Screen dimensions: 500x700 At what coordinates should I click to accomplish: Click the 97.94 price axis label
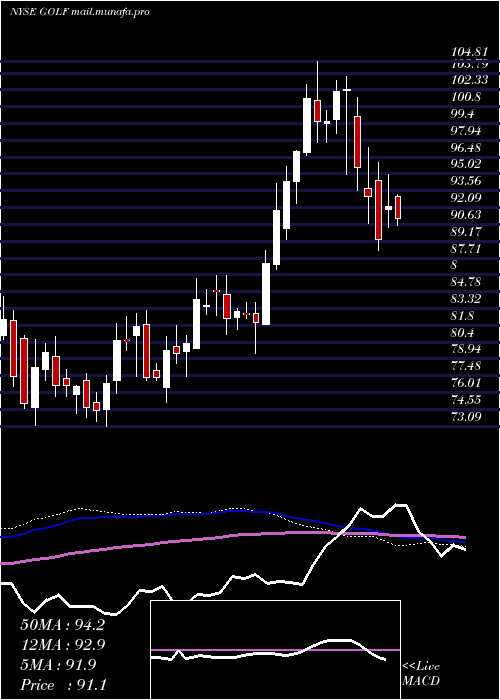[466, 130]
